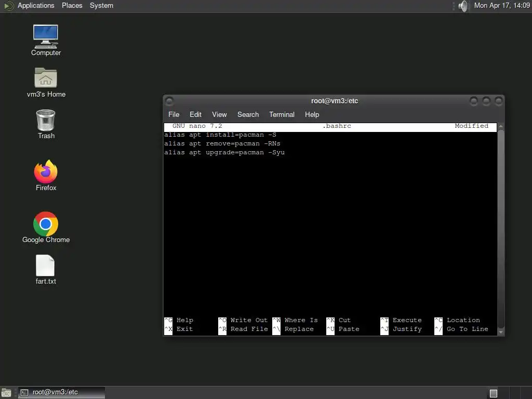Click the 'alias apt install=pacman -S' line
Image resolution: width=532 pixels, height=399 pixels.
pos(220,135)
